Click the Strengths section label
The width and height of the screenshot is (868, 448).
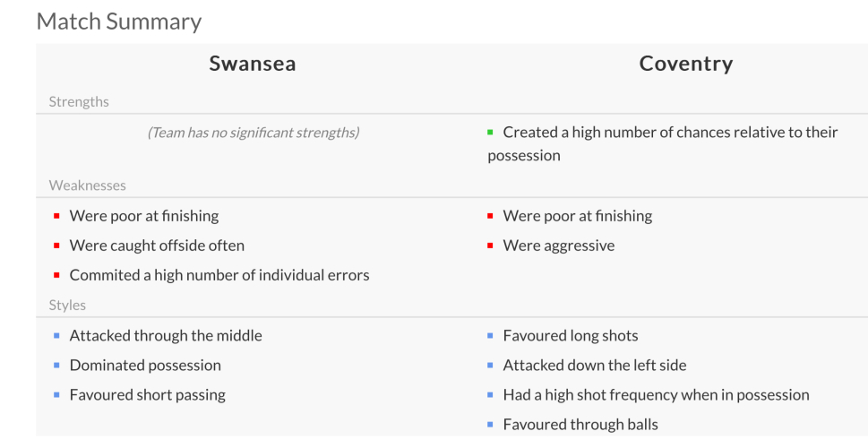(79, 101)
